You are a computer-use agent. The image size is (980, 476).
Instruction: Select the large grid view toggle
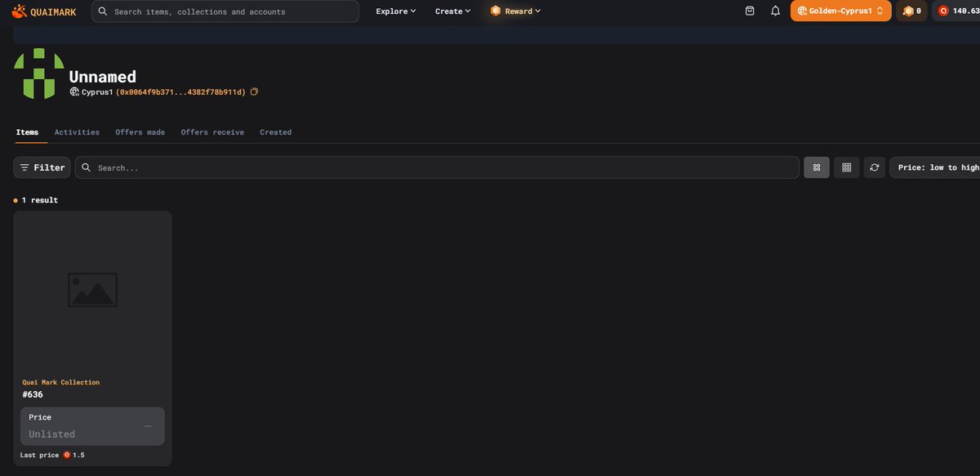coord(817,167)
